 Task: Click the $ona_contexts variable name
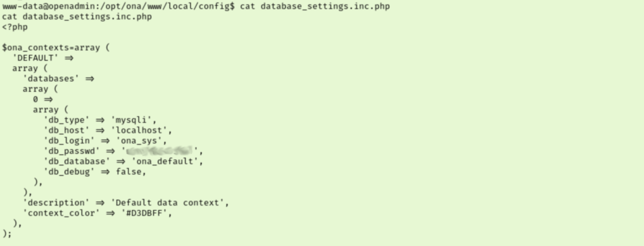tap(35, 48)
